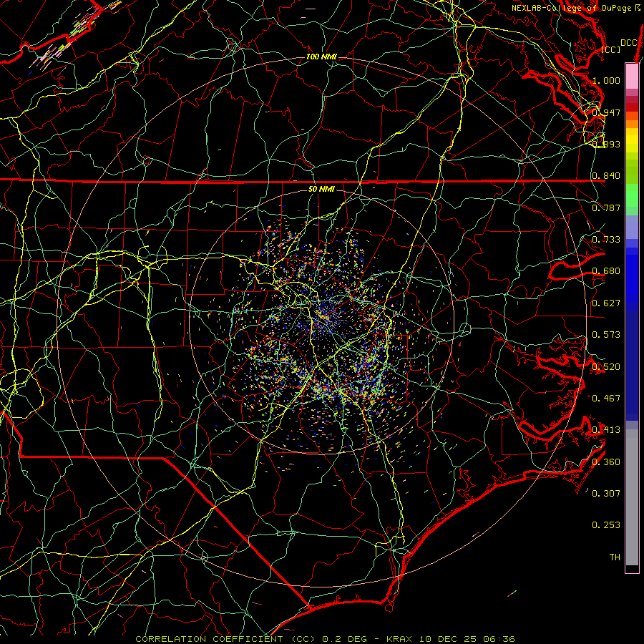Pick the pink segment of the color bar
644x644 pixels.
[x=632, y=76]
